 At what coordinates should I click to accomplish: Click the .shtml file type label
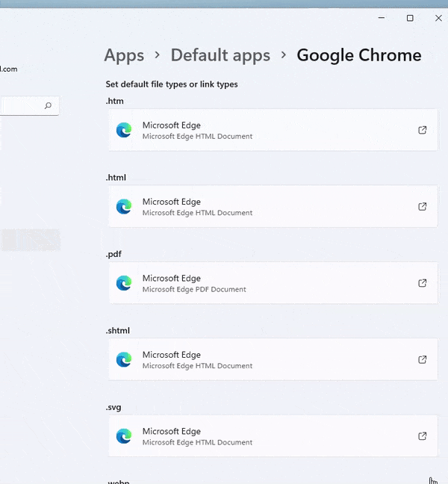click(x=118, y=331)
